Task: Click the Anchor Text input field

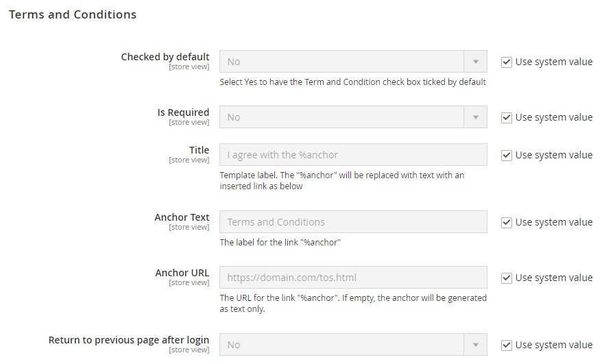Action: pyautogui.click(x=353, y=222)
